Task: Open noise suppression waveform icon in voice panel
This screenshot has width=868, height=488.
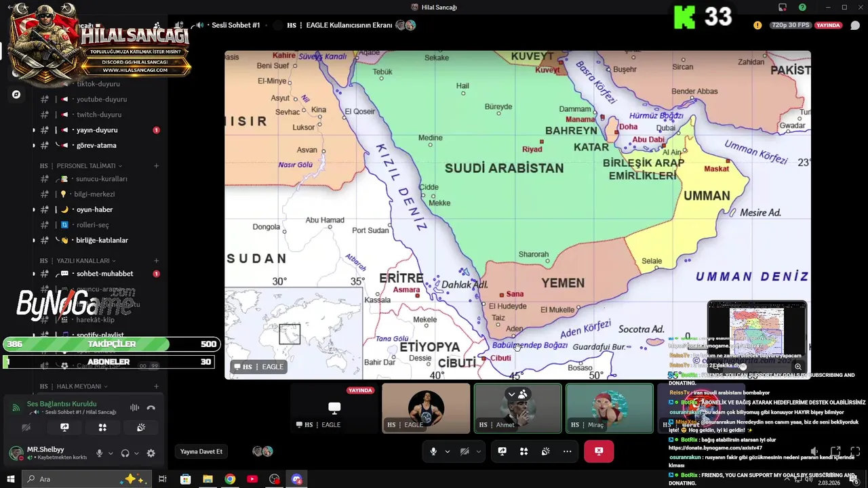Action: point(134,407)
